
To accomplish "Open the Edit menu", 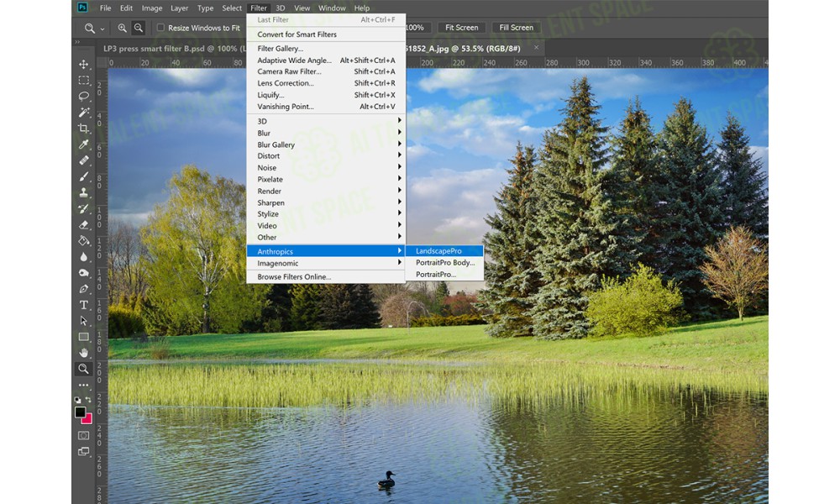I will (x=127, y=8).
